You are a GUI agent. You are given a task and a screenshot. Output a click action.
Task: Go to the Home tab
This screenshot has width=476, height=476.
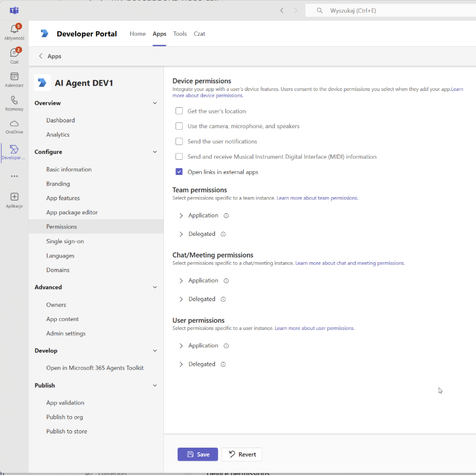pos(138,34)
